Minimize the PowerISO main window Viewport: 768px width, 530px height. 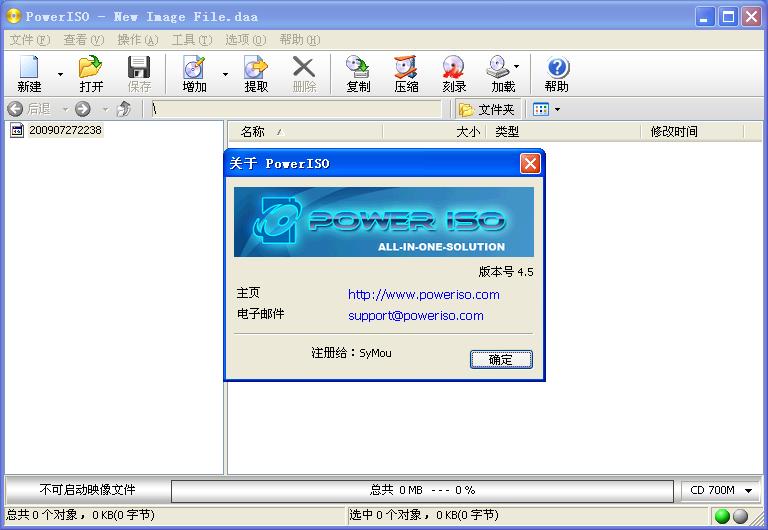point(704,17)
